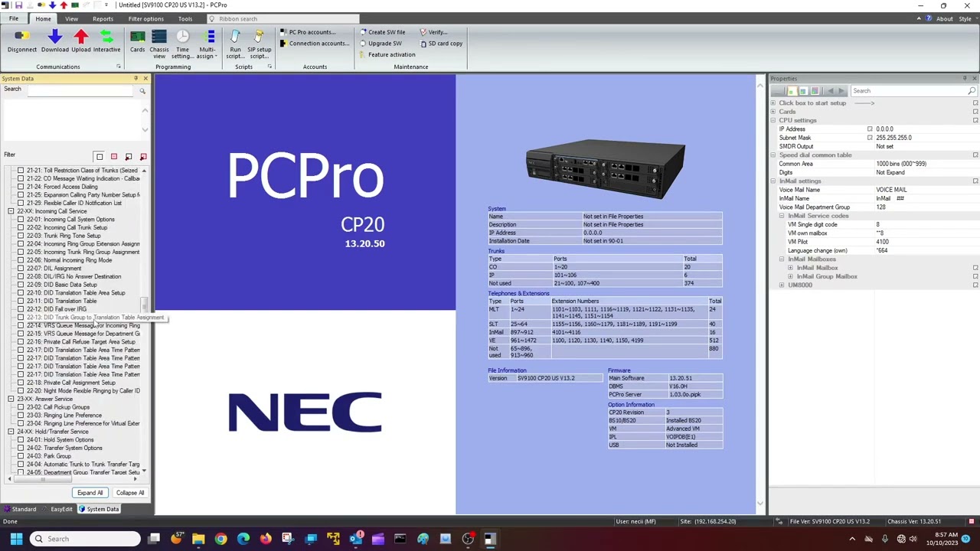Image resolution: width=980 pixels, height=551 pixels.
Task: Check 22-07: DIL Assignment
Action: (x=21, y=269)
